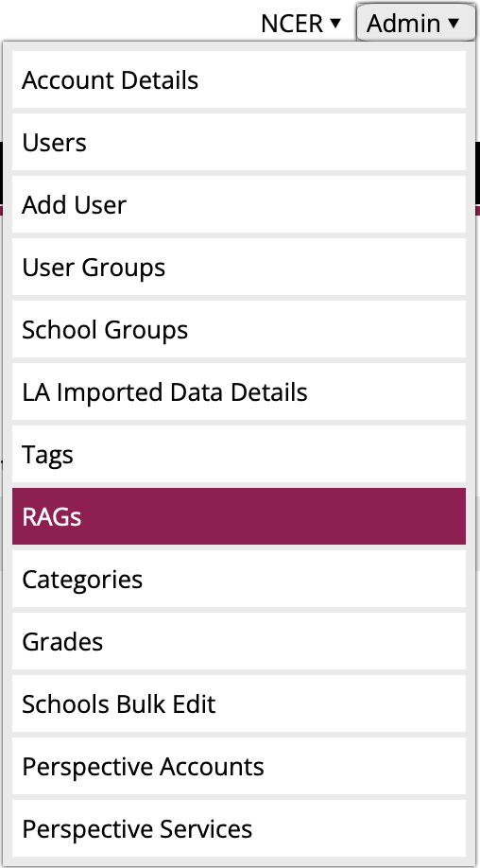The image size is (480, 868).
Task: Choose Categories from the list
Action: (239, 580)
